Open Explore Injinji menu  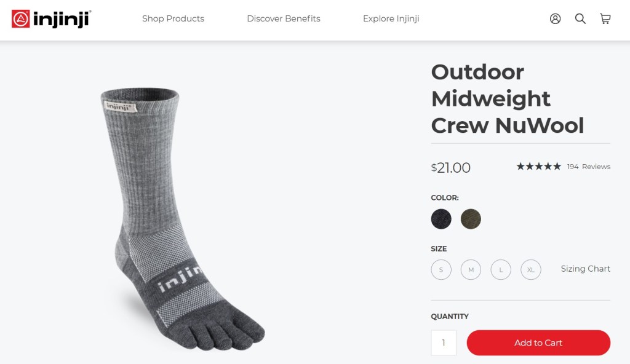tap(391, 18)
